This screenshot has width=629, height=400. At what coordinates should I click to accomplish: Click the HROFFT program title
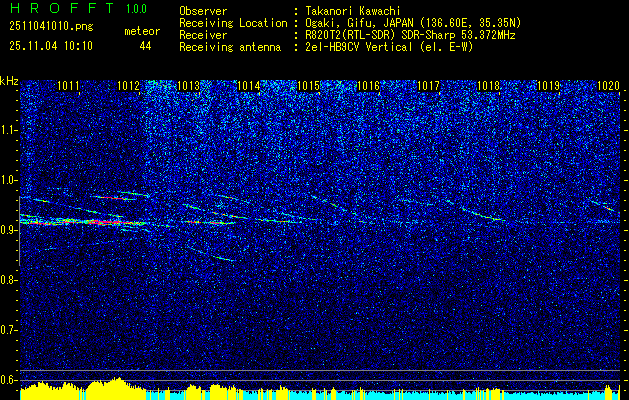[62, 8]
